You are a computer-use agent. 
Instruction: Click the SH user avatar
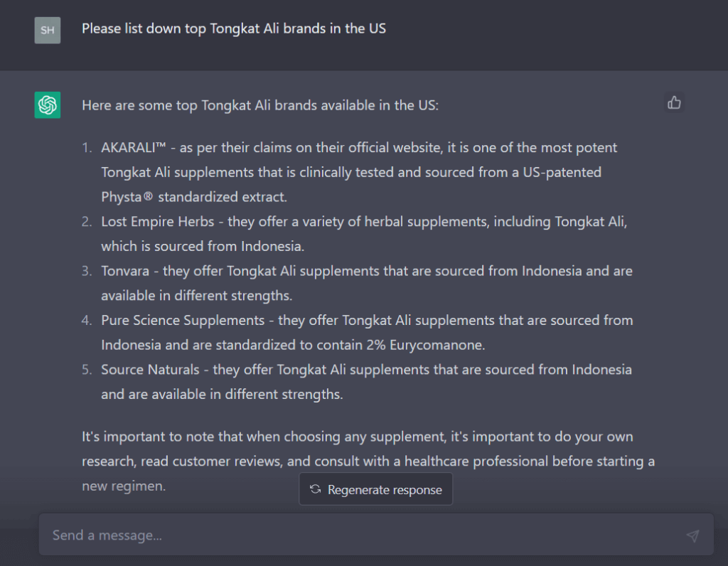[x=48, y=31]
